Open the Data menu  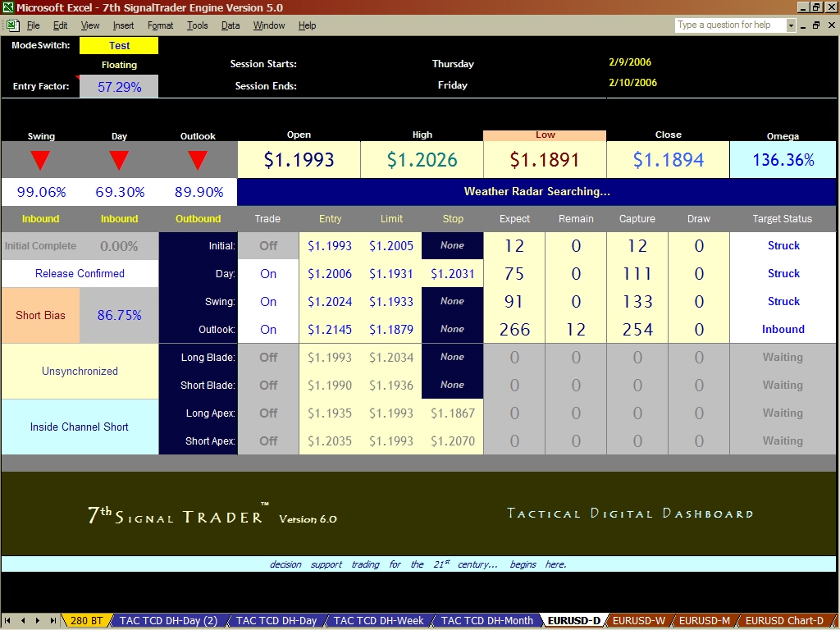coord(231,25)
